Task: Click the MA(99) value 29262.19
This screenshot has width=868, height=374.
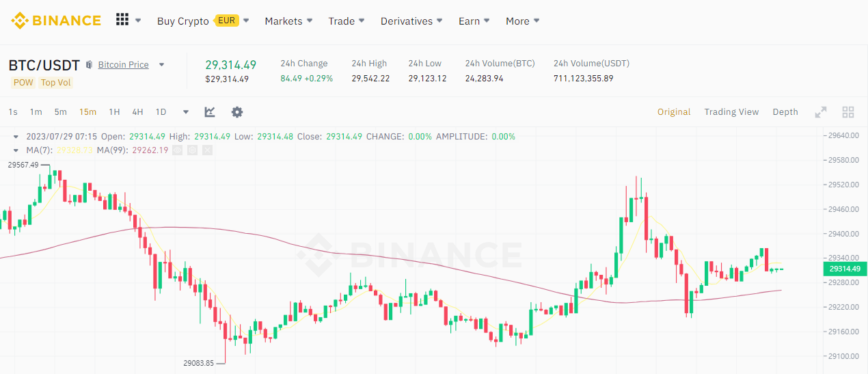Action: pos(150,150)
